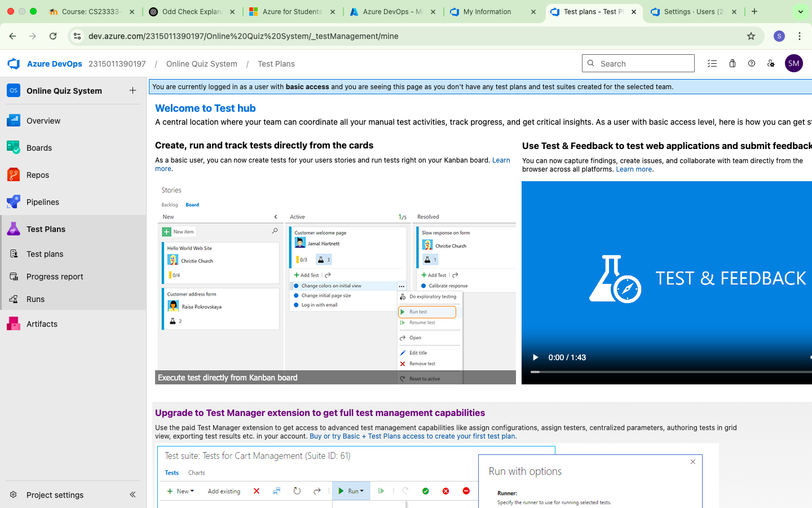Open a new browser tab with plus
Image resolution: width=812 pixels, height=508 pixels.
tap(754, 11)
